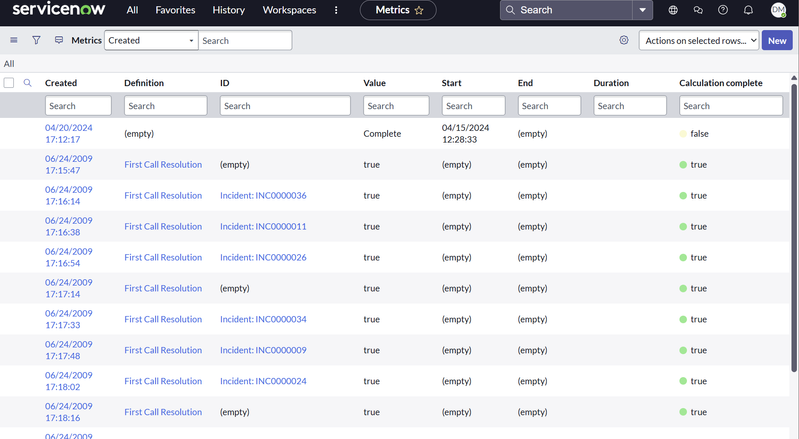
Task: Open Incident: INC0000034 link
Action: 263,319
